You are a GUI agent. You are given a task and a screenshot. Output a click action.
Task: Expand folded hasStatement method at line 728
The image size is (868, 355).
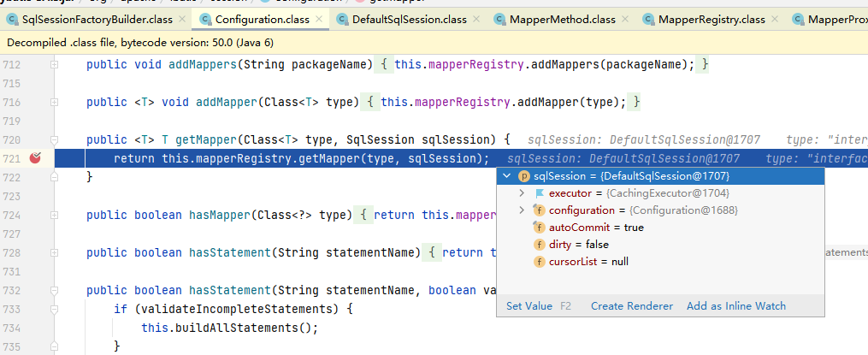pos(54,252)
